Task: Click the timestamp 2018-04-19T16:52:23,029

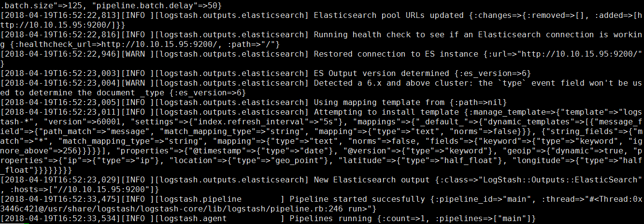Action: [60, 179]
